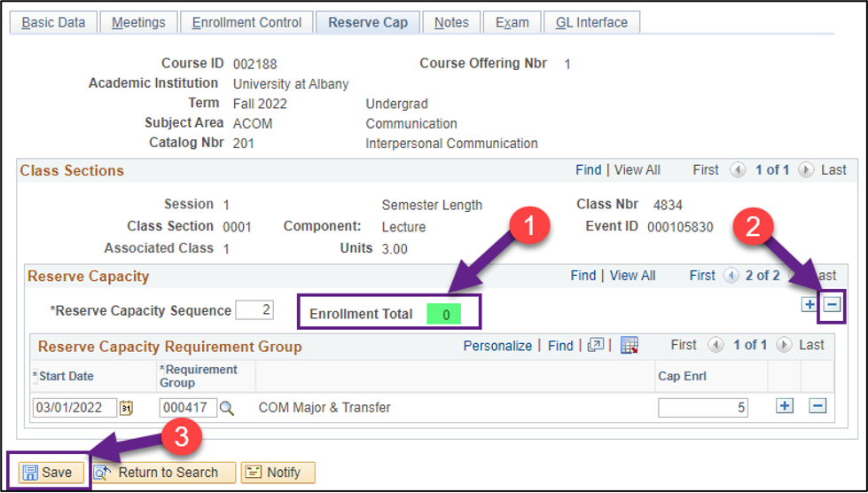Image resolution: width=868 pixels, height=493 pixels.
Task: Open Requirement Group grid in new window
Action: click(x=596, y=346)
